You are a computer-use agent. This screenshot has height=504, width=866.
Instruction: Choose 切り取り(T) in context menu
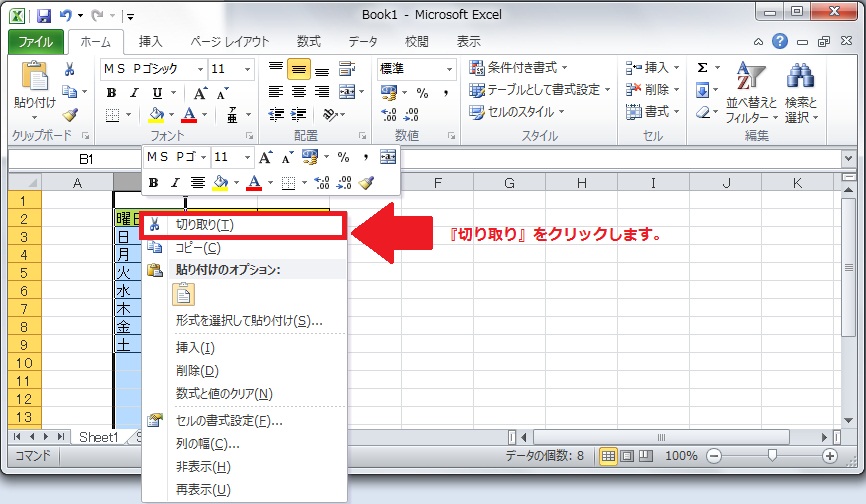coord(243,225)
